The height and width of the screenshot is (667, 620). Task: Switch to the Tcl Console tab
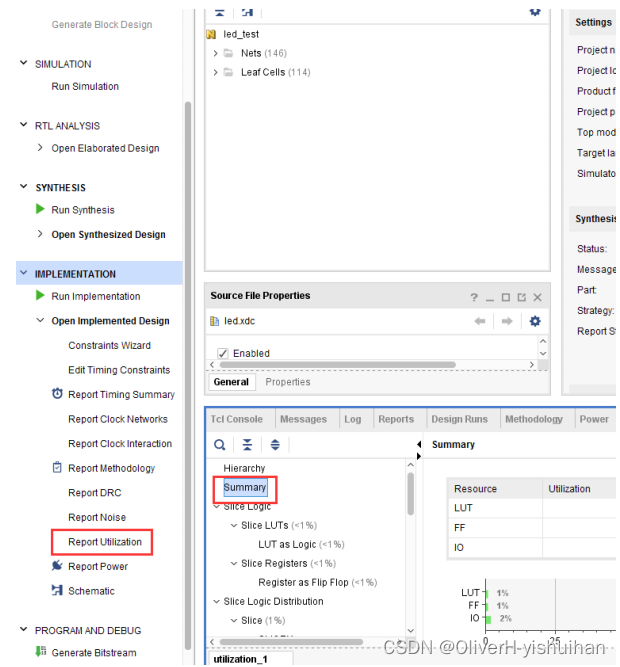[x=236, y=419]
